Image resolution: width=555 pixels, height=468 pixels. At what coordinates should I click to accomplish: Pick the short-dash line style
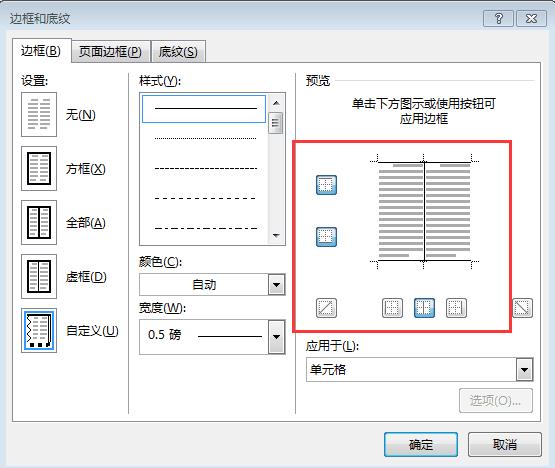pyautogui.click(x=205, y=169)
